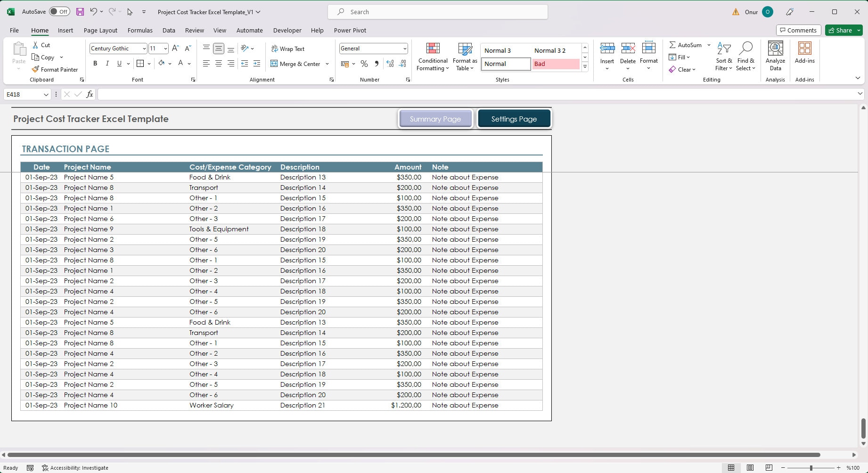The height and width of the screenshot is (473, 868).
Task: Toggle underline formatting
Action: point(119,63)
